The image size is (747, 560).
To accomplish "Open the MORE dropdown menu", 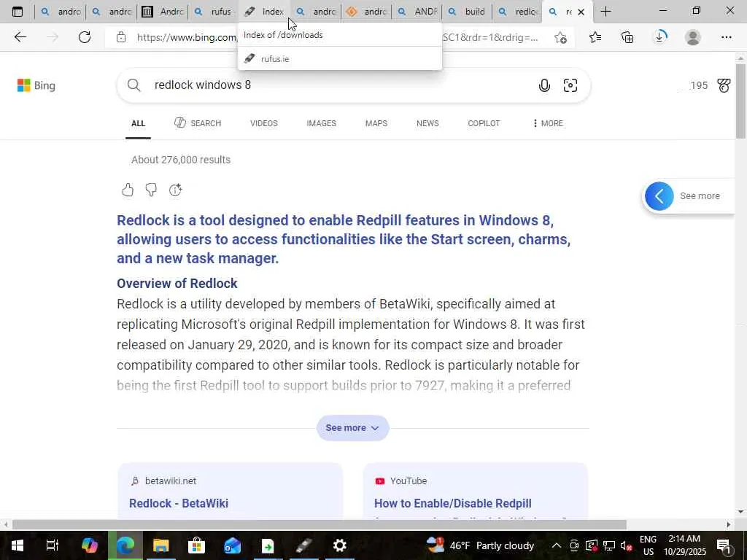I will tap(548, 123).
